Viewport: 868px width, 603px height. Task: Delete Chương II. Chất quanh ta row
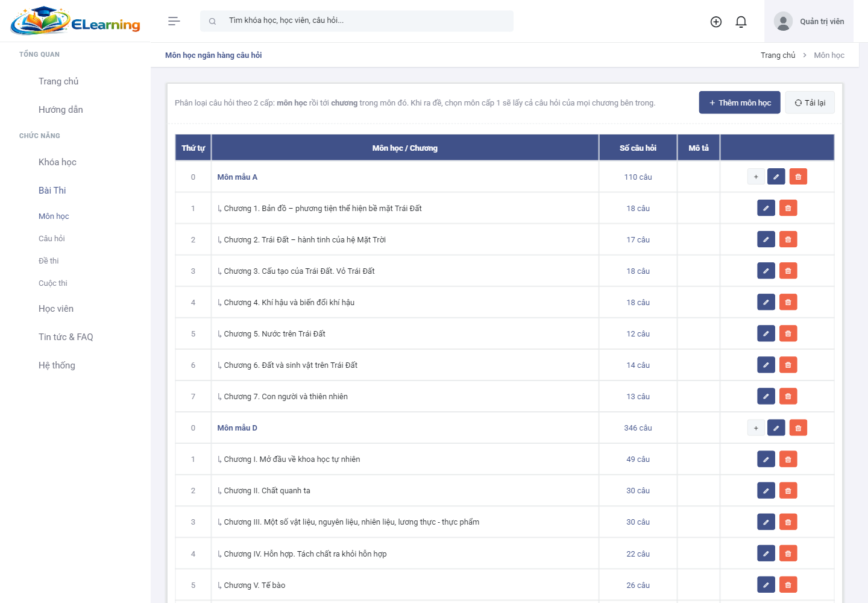788,490
